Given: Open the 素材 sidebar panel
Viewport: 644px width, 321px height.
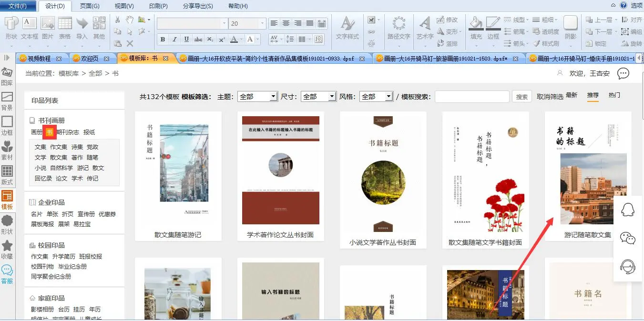Looking at the screenshot, I should (x=7, y=151).
